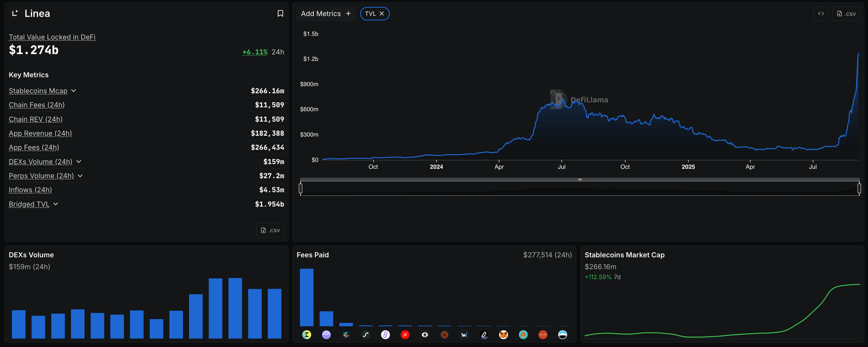Click the $182,388 App Revenue value
868x347 pixels.
pos(267,133)
